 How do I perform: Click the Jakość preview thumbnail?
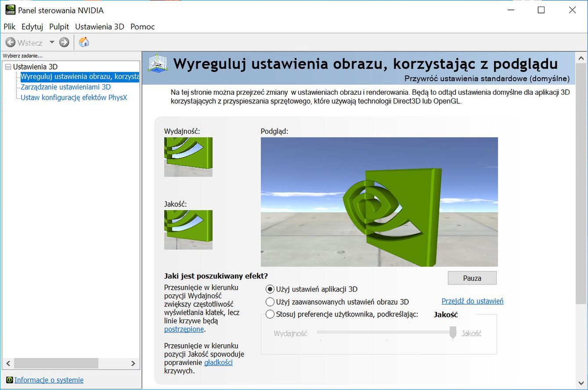pyautogui.click(x=188, y=229)
